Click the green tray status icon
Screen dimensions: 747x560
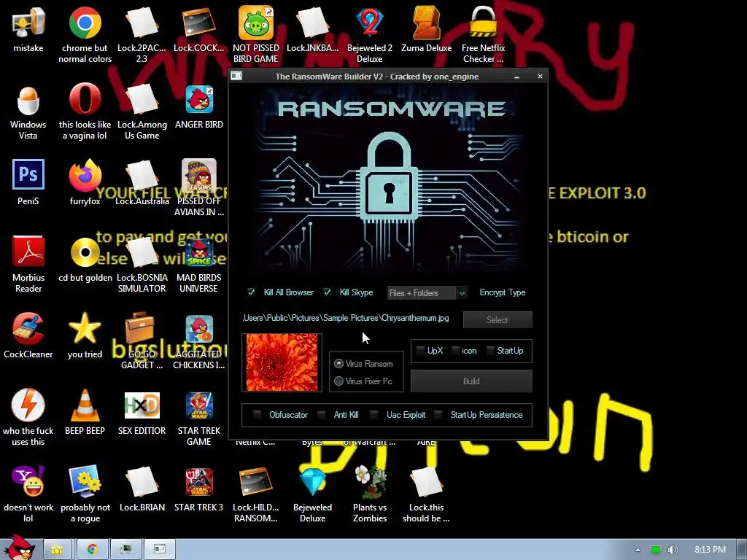pos(656,550)
